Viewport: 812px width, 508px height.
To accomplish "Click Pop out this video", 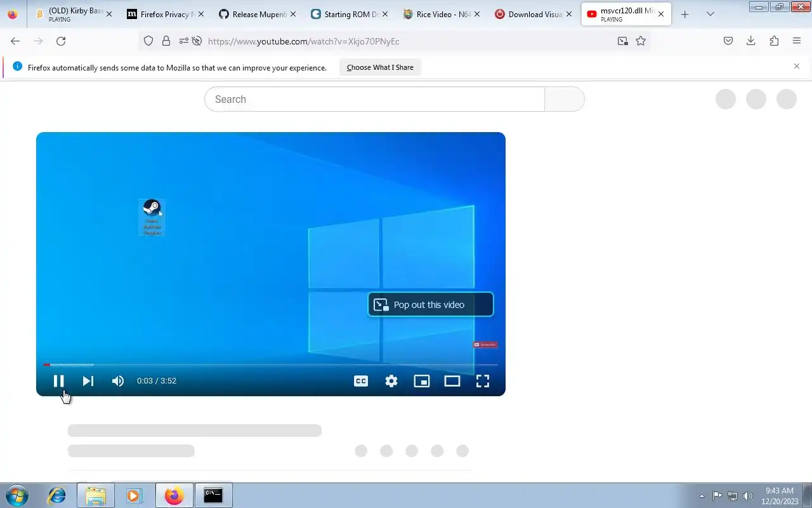I will click(x=431, y=305).
